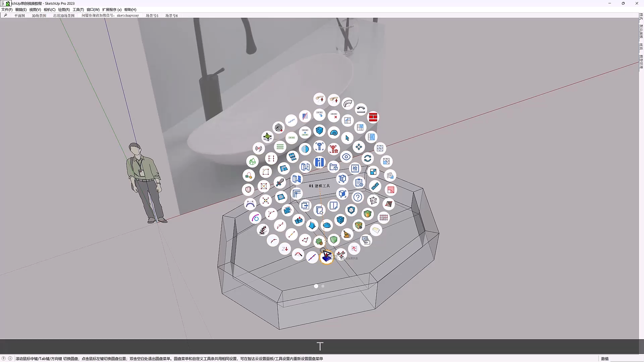Open the 工具(T) menu

pos(78,10)
